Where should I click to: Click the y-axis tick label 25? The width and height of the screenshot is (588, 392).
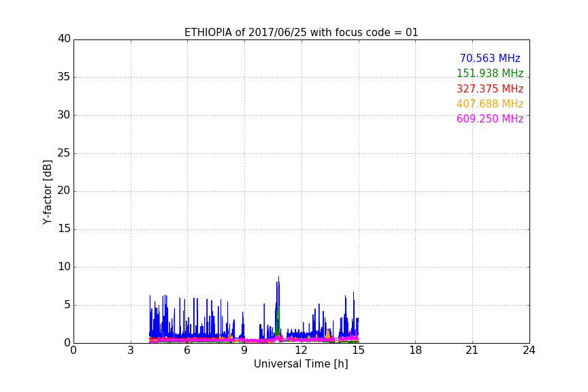(x=64, y=153)
